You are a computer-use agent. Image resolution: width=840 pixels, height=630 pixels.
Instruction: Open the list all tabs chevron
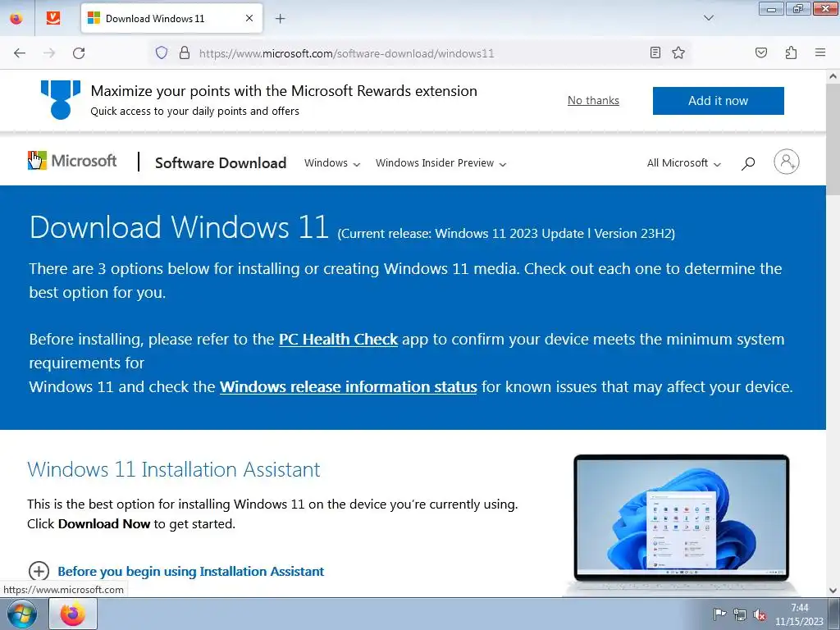pyautogui.click(x=708, y=18)
